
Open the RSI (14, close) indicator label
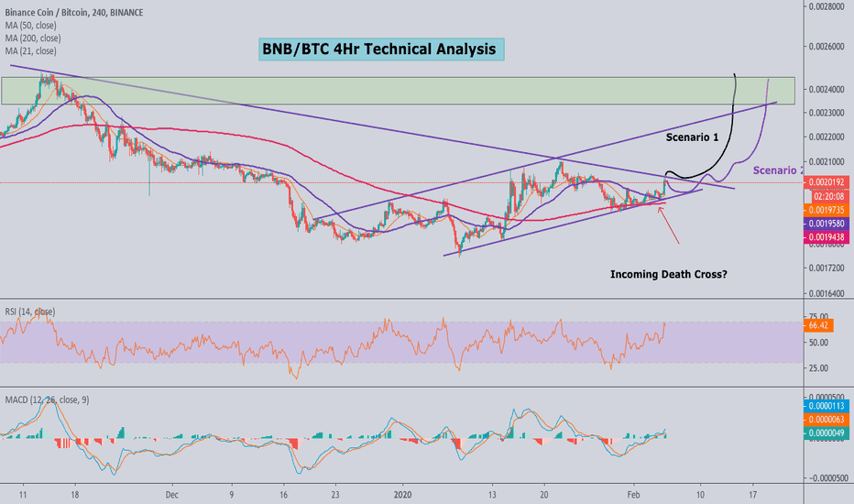(x=30, y=312)
